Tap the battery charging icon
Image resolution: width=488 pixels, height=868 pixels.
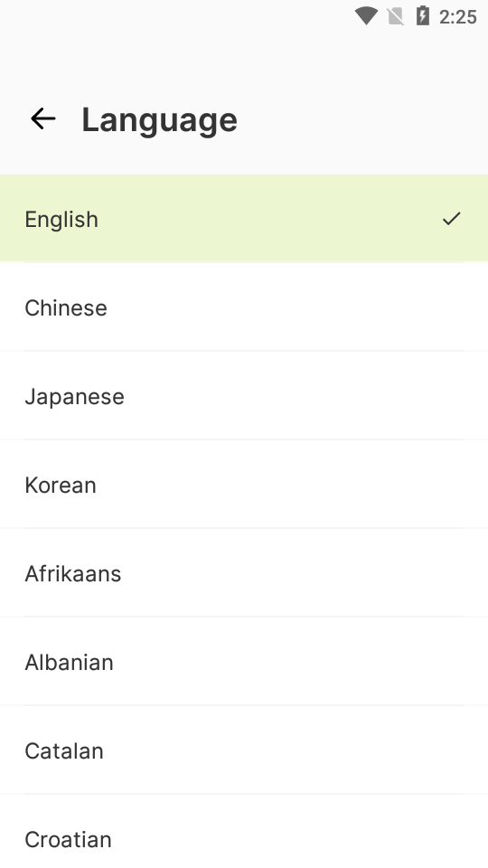[422, 16]
